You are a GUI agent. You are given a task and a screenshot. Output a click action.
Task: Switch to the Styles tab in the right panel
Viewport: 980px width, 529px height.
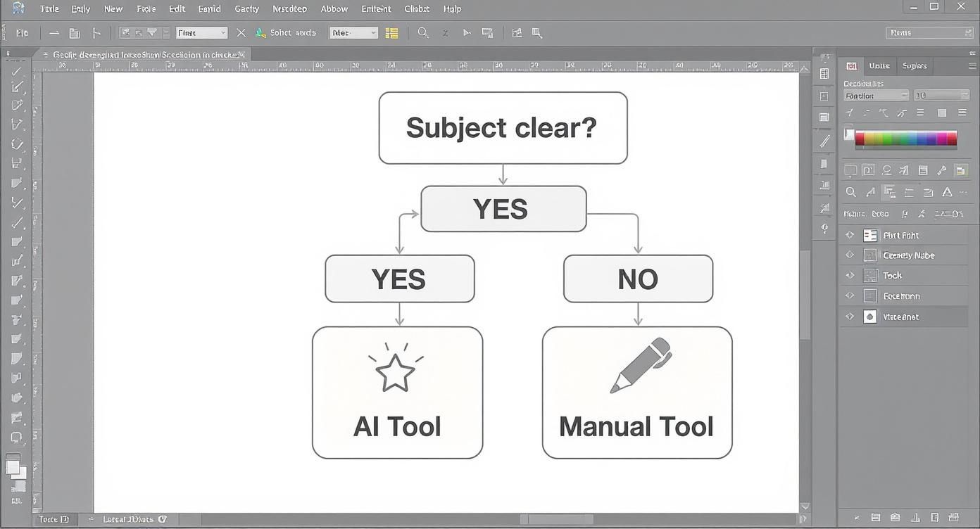[x=914, y=65]
